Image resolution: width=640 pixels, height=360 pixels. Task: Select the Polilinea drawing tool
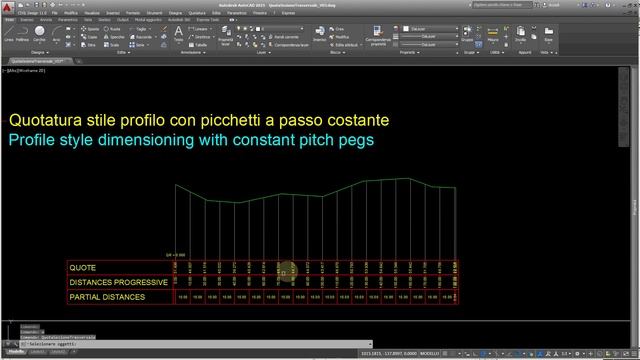click(22, 34)
